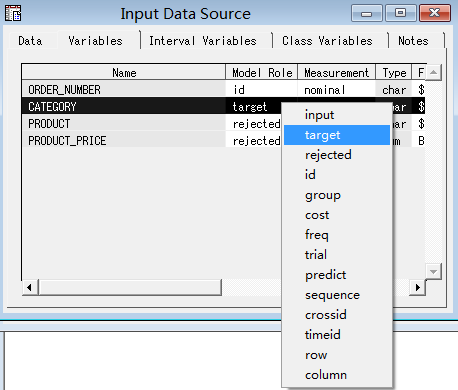The width and height of the screenshot is (458, 390).
Task: Click the table's scroll down arrow
Action: (433, 271)
